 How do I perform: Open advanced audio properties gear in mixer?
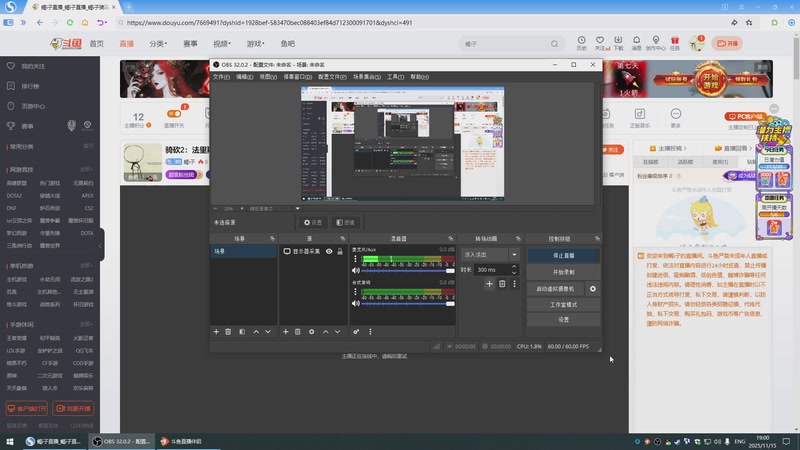[356, 331]
